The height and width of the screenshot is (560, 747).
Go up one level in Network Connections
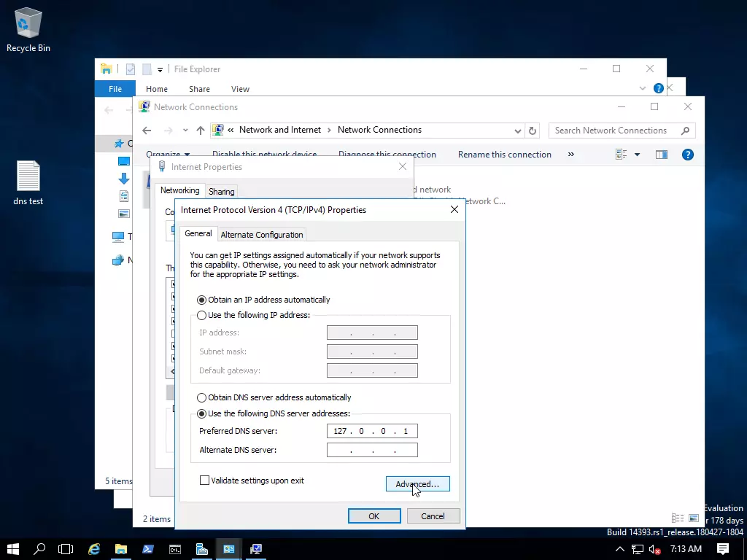point(201,131)
